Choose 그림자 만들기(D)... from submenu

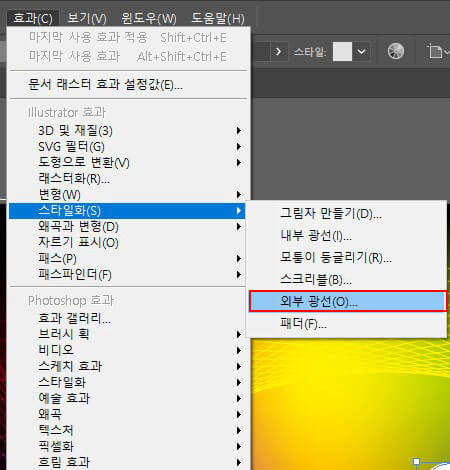pyautogui.click(x=347, y=213)
